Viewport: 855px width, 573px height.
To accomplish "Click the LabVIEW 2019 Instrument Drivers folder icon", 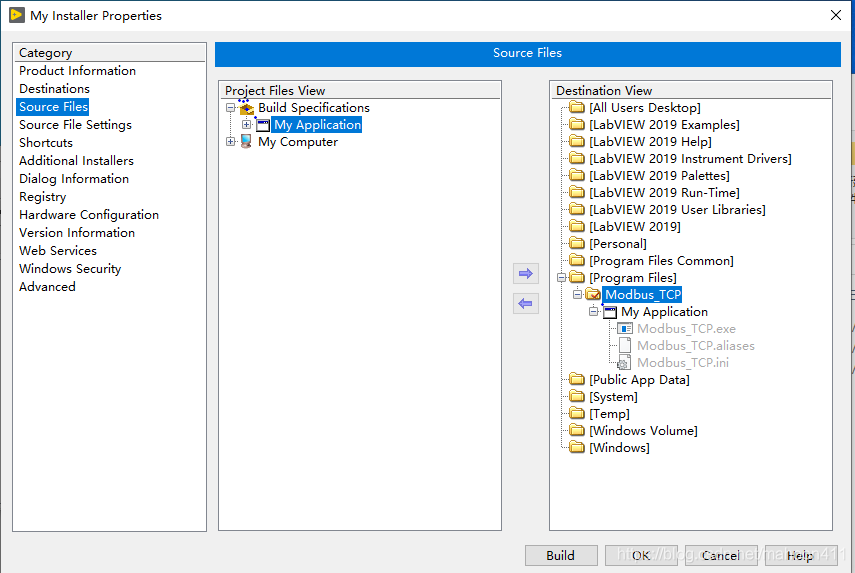I will pos(577,159).
